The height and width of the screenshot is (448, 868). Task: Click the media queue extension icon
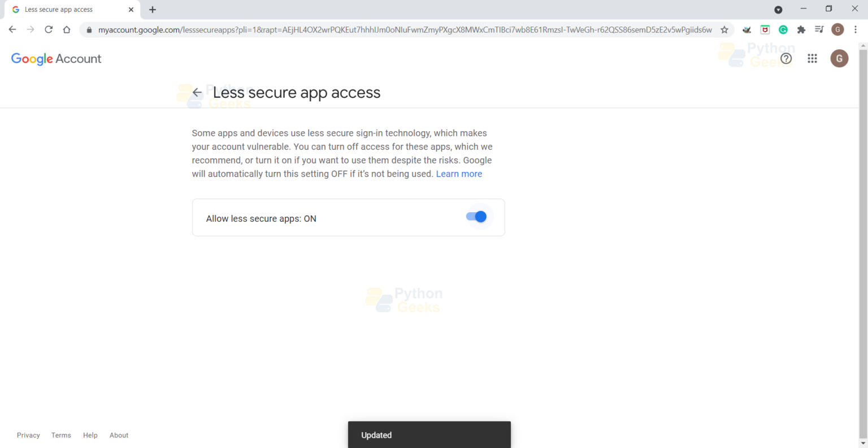point(819,29)
